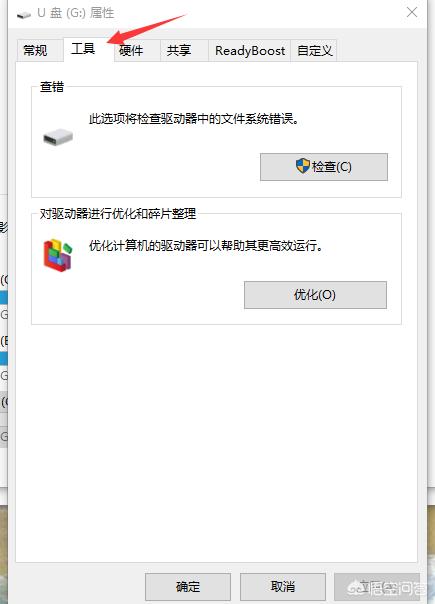Viewport: 435px width, 604px height.
Task: Switch to the 自定义 tab
Action: tap(315, 50)
